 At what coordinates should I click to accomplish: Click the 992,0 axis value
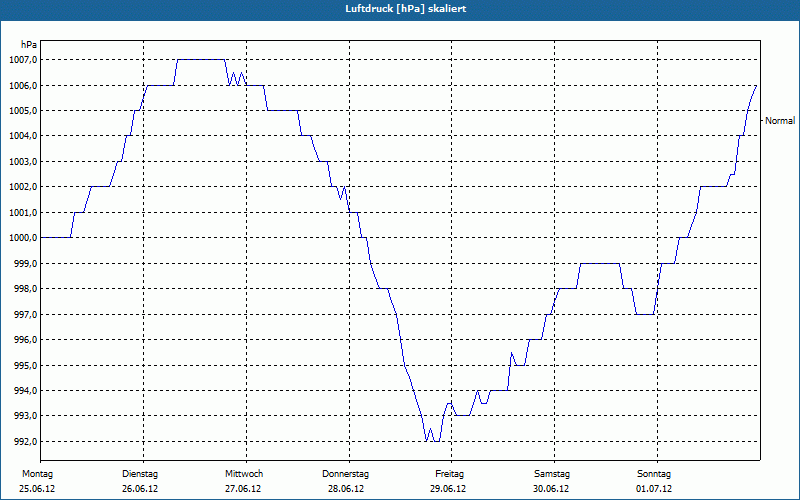(x=26, y=441)
